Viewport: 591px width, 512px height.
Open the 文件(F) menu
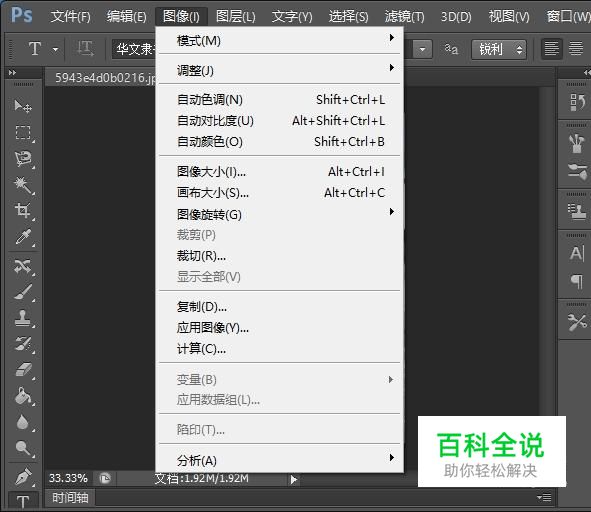(x=71, y=16)
